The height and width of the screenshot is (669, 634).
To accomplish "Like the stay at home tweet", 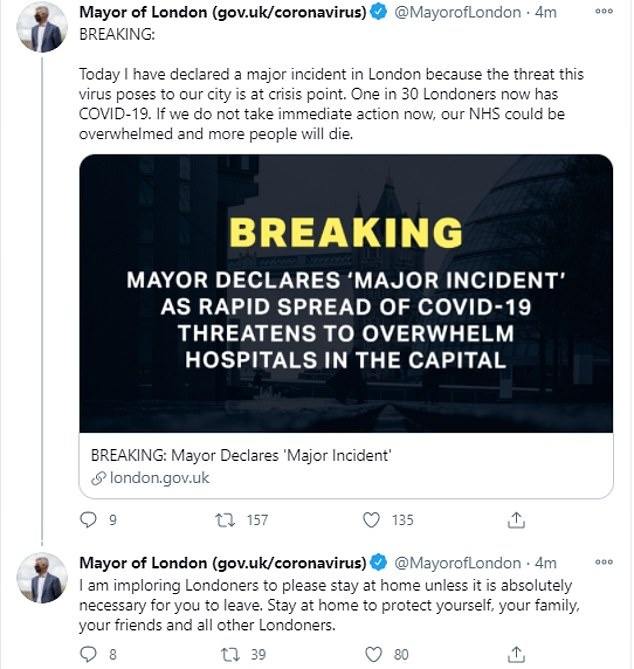I will [x=372, y=654].
